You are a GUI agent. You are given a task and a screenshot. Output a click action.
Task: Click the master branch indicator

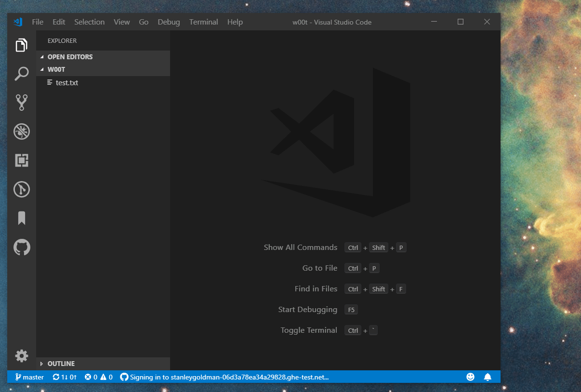(29, 377)
